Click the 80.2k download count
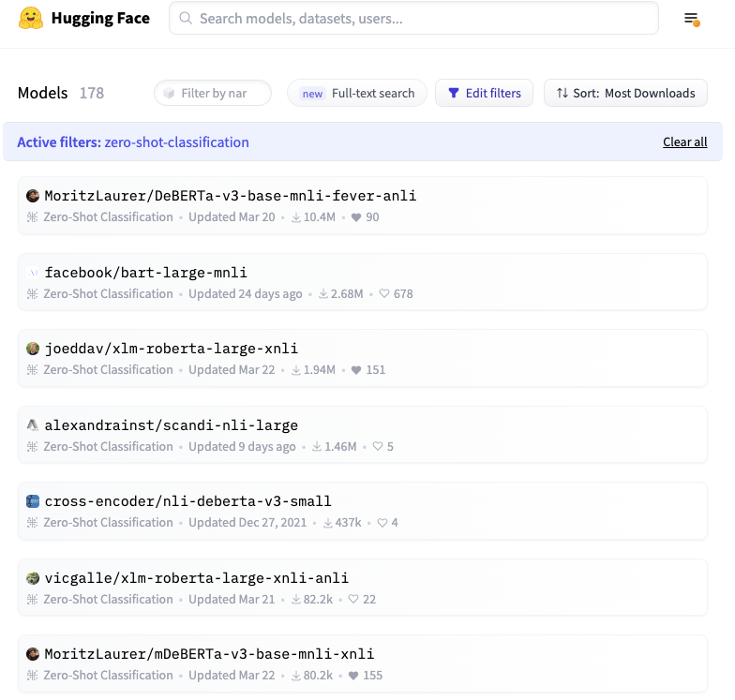Image resolution: width=735 pixels, height=700 pixels. point(319,676)
